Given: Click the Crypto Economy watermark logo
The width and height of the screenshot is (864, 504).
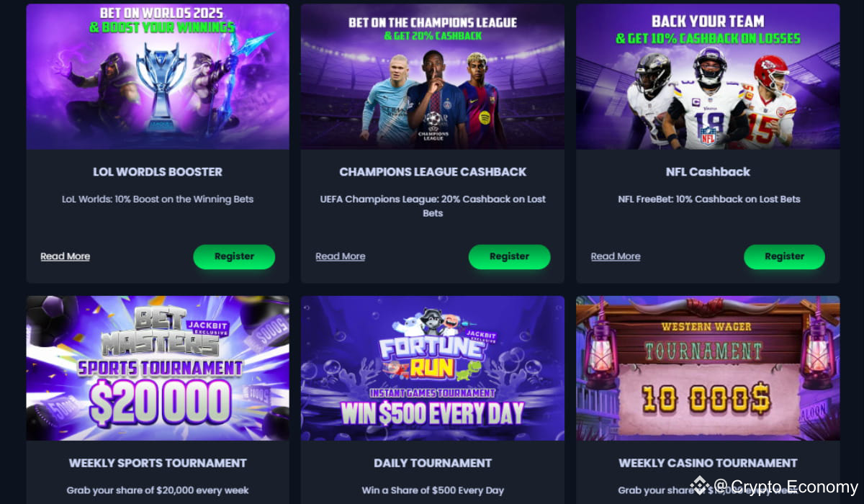Looking at the screenshot, I should pos(775,487).
